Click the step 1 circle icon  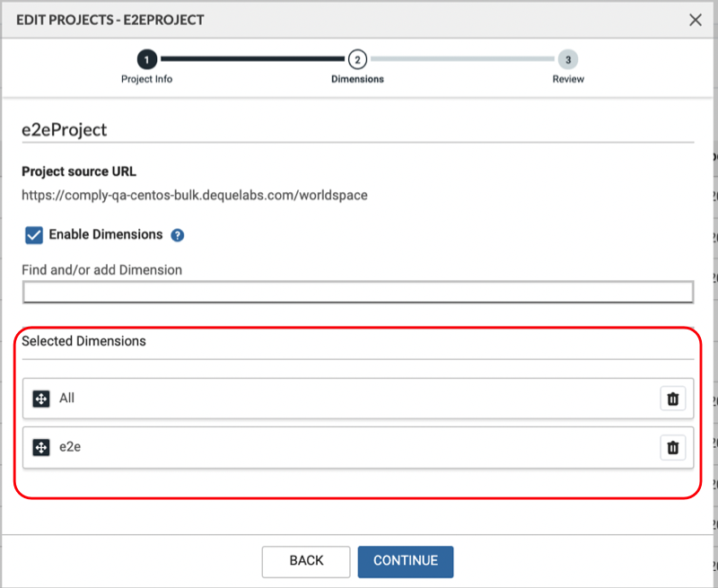click(147, 59)
